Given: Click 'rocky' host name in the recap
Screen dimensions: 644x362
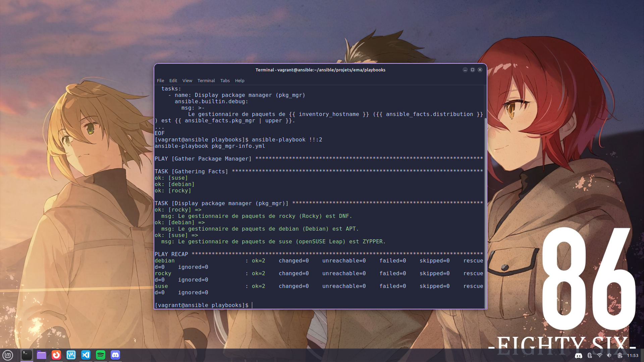Looking at the screenshot, I should point(163,274).
